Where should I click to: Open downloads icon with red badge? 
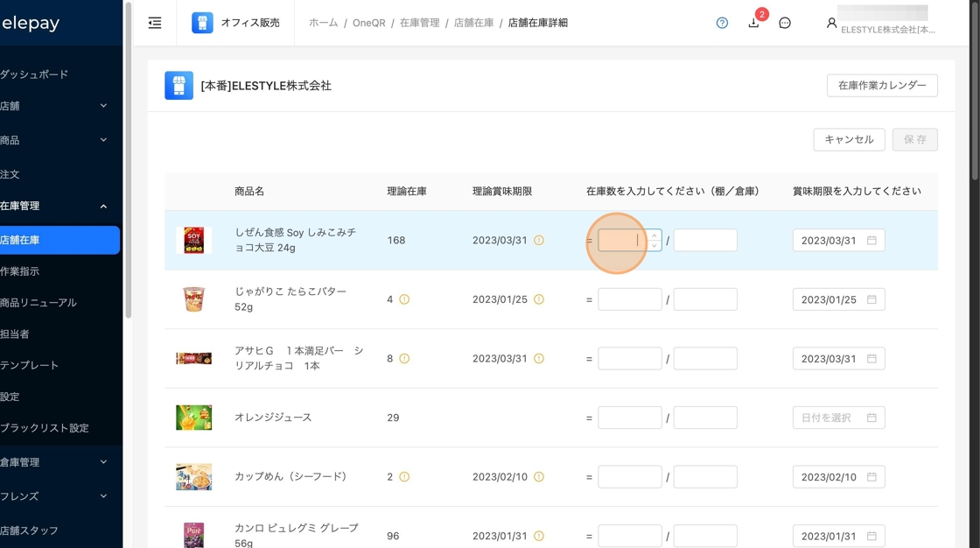coord(753,23)
